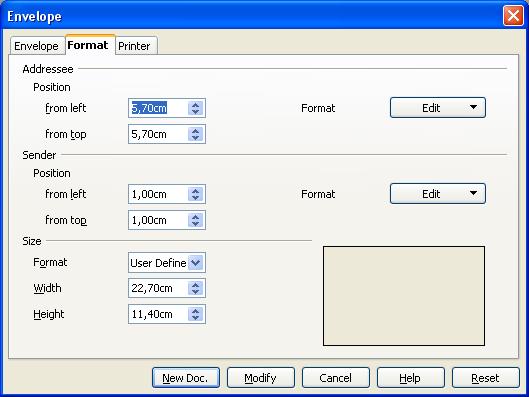
Task: Reset envelope format values
Action: 485,378
